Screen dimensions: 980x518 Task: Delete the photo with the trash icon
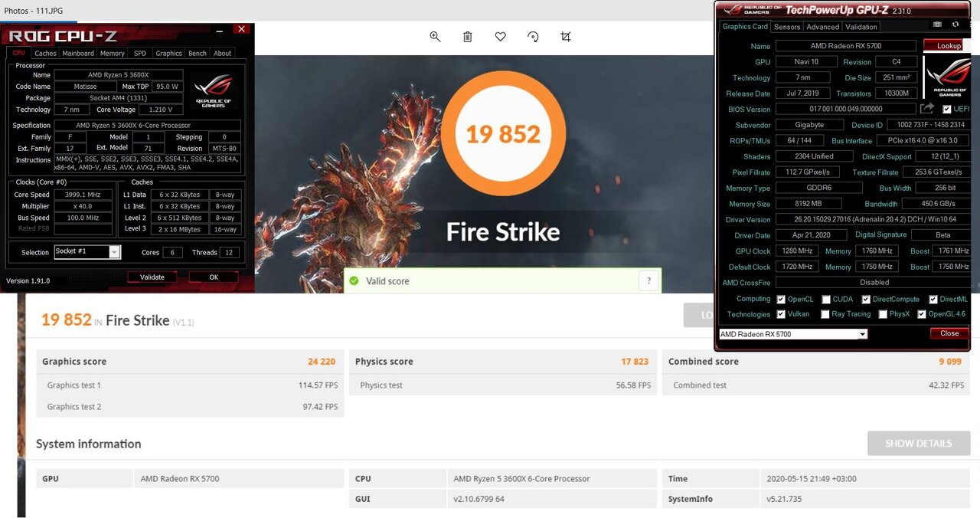tap(468, 37)
